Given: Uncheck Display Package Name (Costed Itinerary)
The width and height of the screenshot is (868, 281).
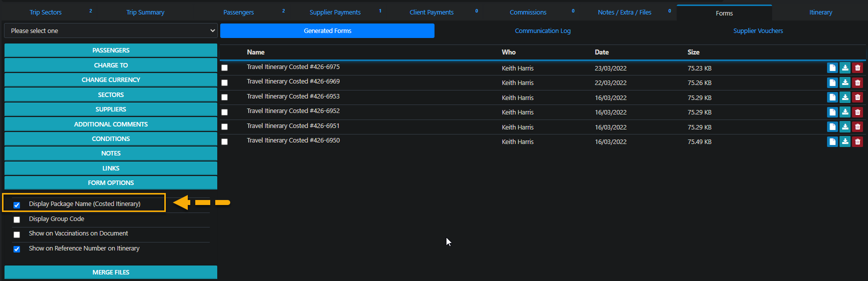Looking at the screenshot, I should coord(17,205).
